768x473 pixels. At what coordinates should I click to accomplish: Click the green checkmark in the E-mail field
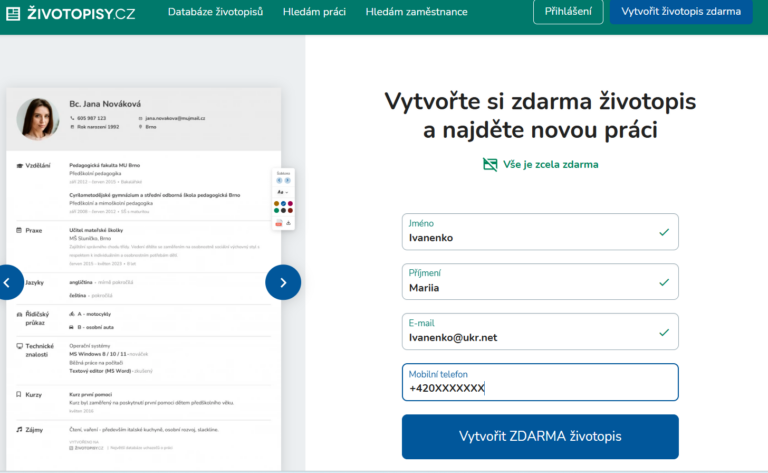click(x=663, y=332)
